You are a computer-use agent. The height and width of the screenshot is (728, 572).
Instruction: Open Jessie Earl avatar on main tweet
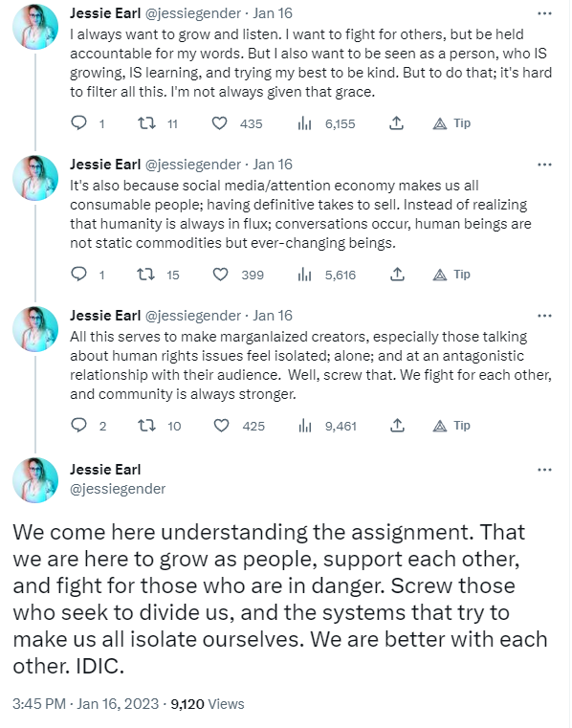(35, 479)
